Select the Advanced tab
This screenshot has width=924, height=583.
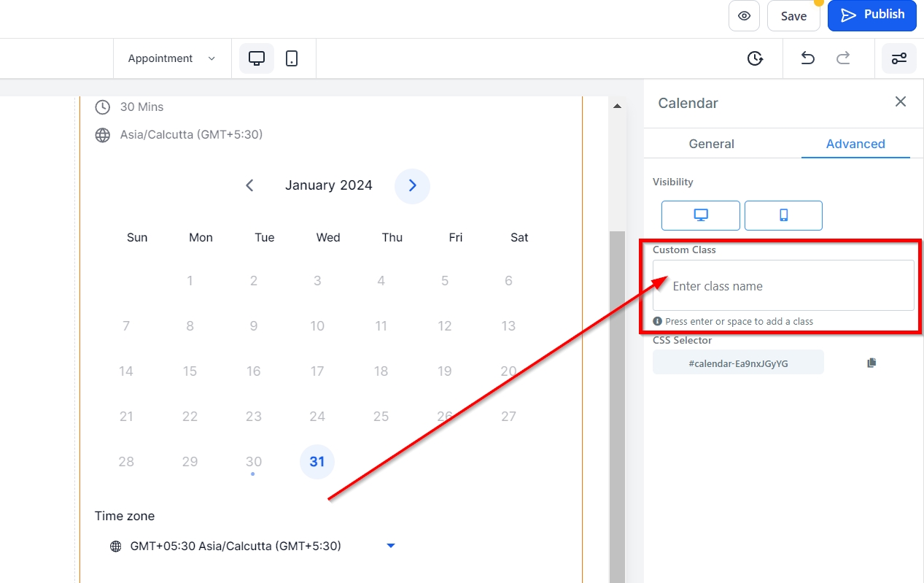click(855, 144)
